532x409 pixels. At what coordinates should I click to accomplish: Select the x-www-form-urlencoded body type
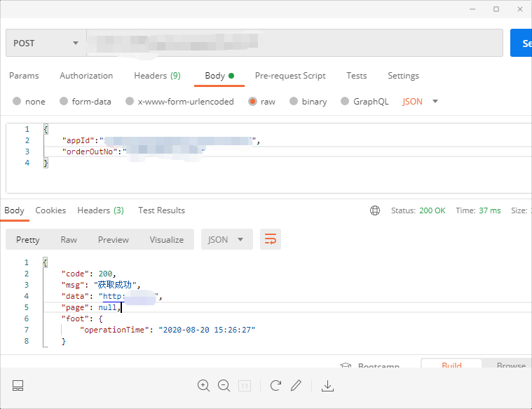130,102
